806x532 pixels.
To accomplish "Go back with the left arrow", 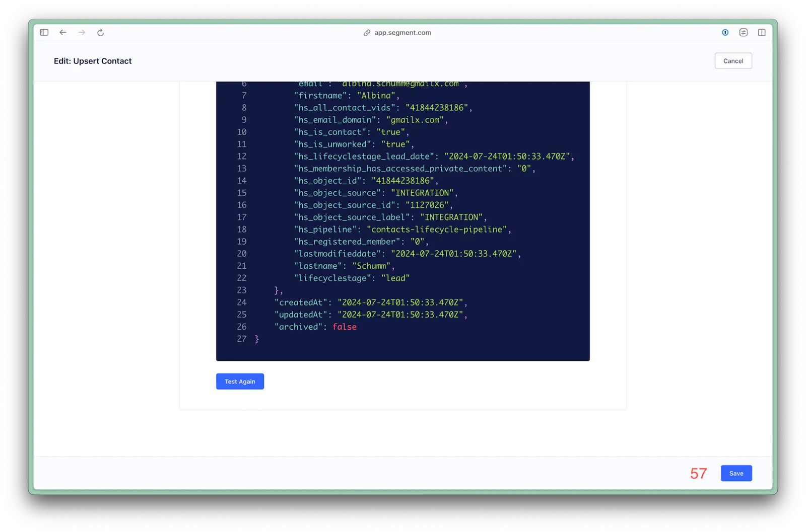I will (63, 32).
